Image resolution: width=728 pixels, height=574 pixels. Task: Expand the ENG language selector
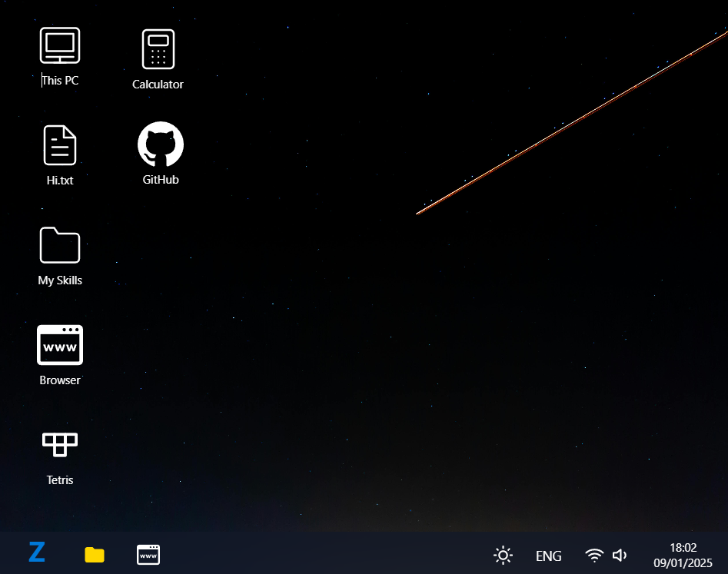pyautogui.click(x=548, y=556)
